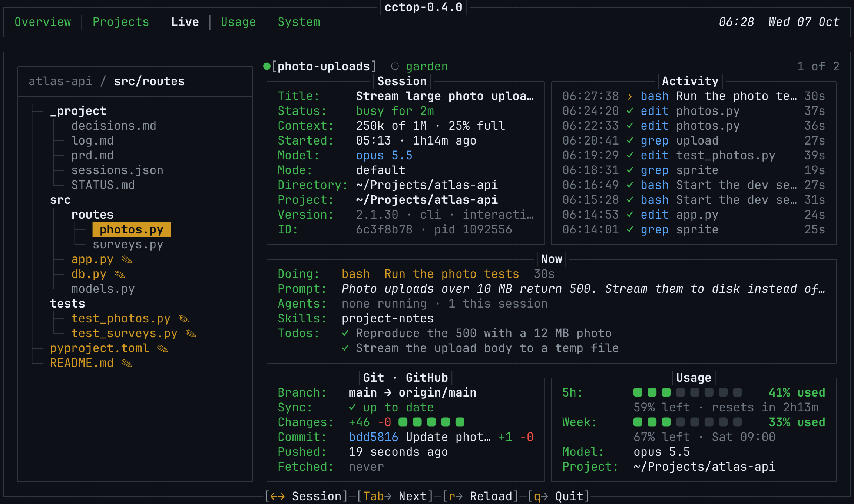
Task: Click the pencil icon by pyproject.toml
Action: pos(162,348)
